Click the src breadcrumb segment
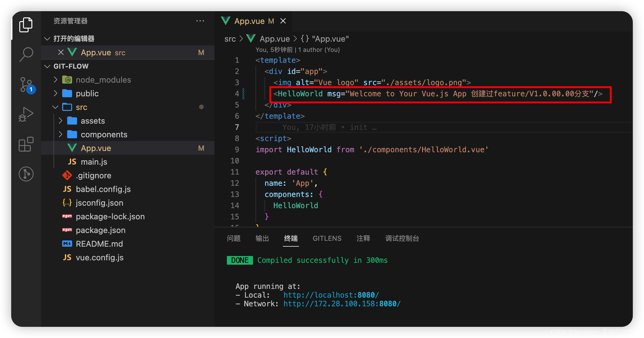The height and width of the screenshot is (338, 644). pyautogui.click(x=230, y=39)
